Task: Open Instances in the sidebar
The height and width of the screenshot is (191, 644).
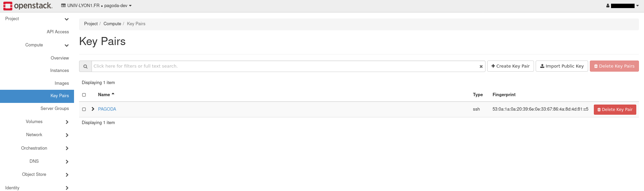Action: (x=60, y=71)
